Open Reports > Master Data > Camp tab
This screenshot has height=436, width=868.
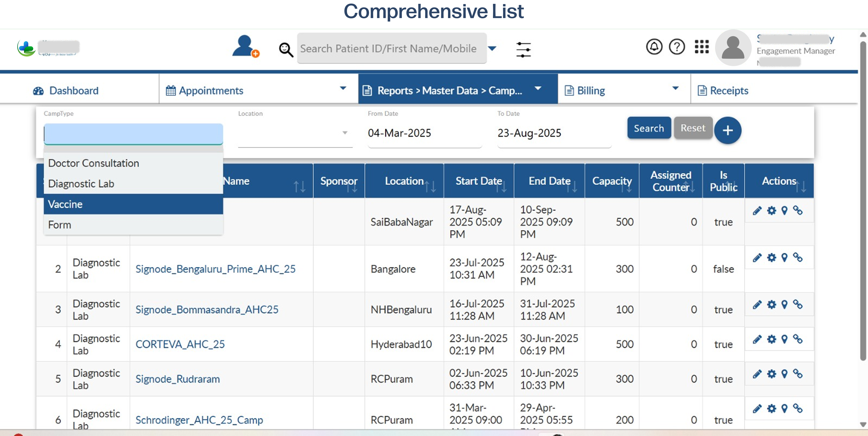coord(458,89)
